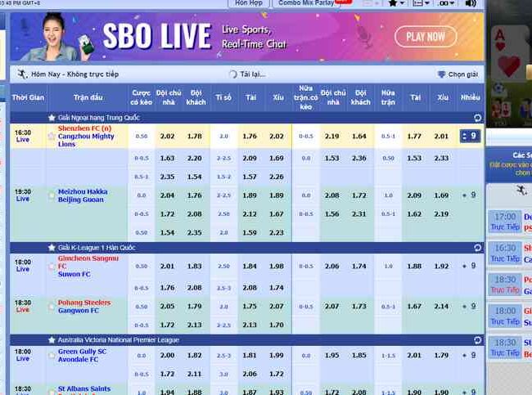The width and height of the screenshot is (532, 395).
Task: Click the football player icon in right panel
Action: (x=521, y=190)
